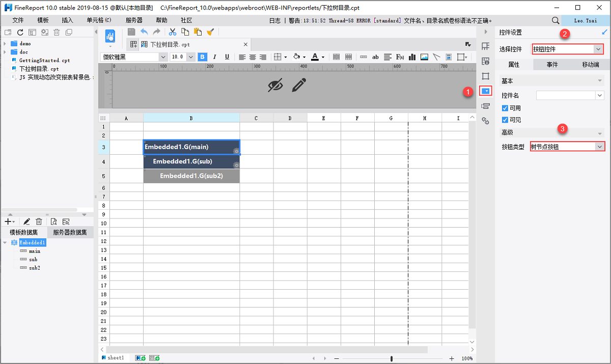Copy the selected cell

click(x=185, y=32)
